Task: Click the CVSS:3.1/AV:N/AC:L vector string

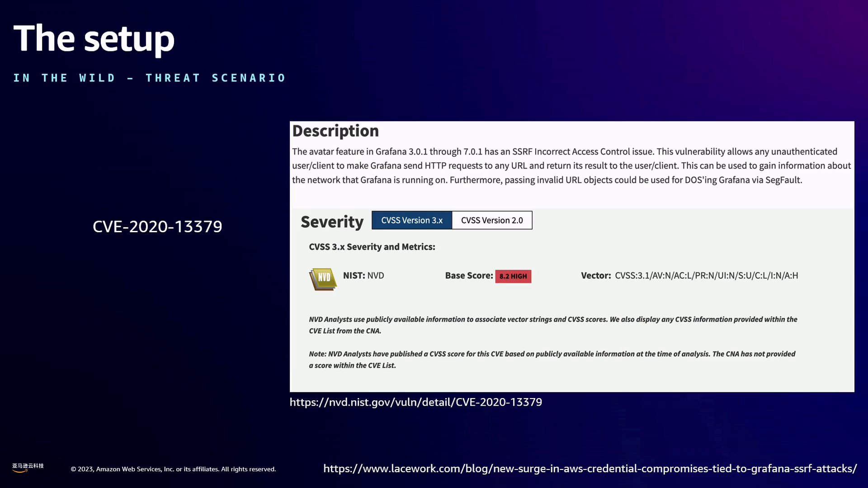Action: pos(706,275)
